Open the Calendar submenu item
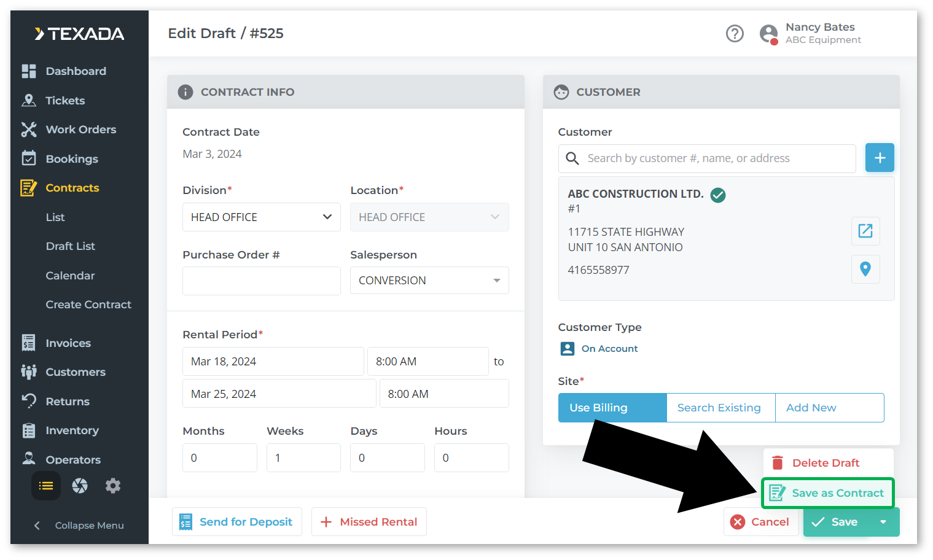933x560 pixels. click(x=70, y=276)
